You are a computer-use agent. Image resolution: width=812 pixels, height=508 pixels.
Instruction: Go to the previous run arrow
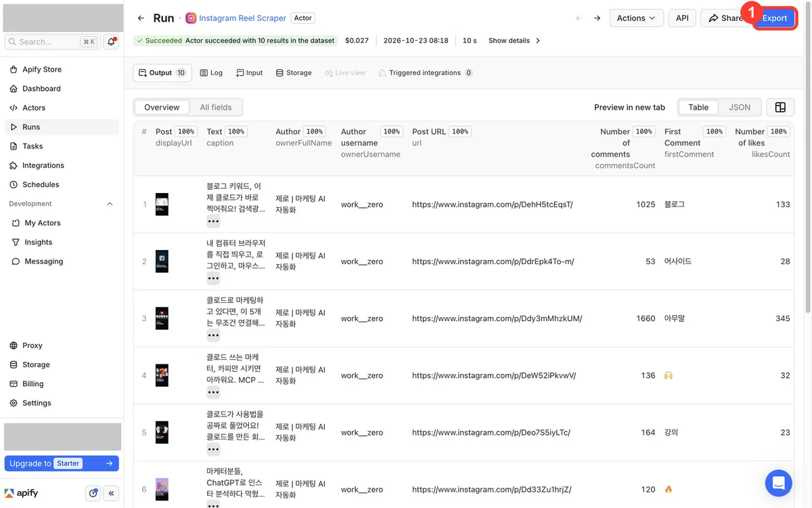(x=579, y=18)
